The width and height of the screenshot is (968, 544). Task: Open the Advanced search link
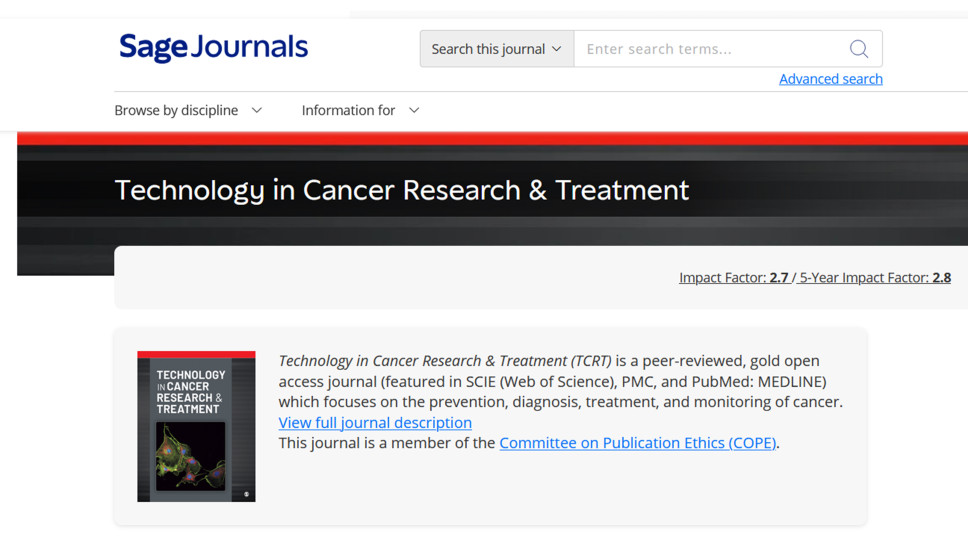coord(830,79)
